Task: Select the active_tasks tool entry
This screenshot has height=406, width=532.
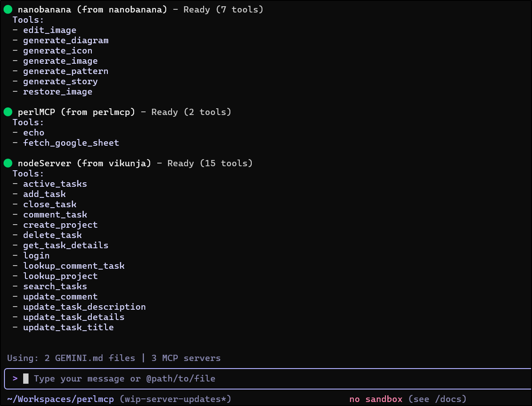Action: 55,184
